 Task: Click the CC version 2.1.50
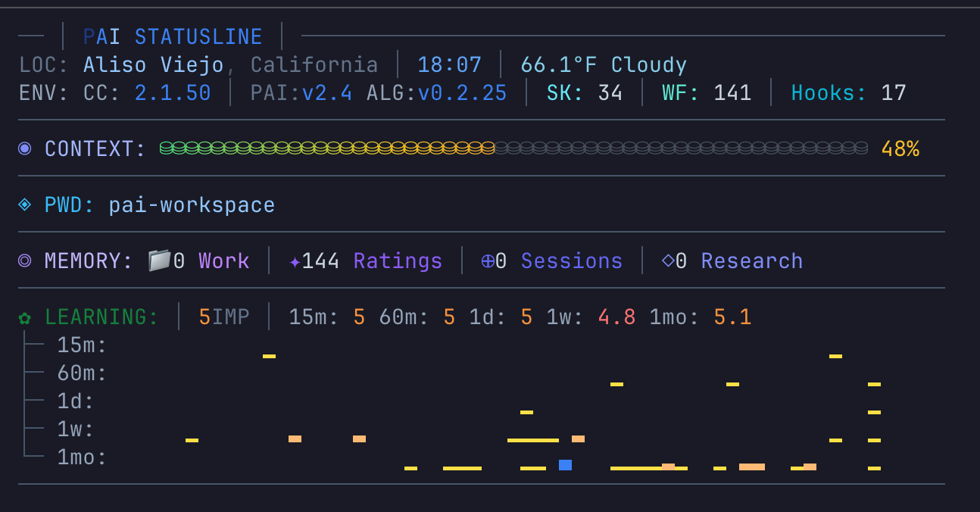coord(173,93)
